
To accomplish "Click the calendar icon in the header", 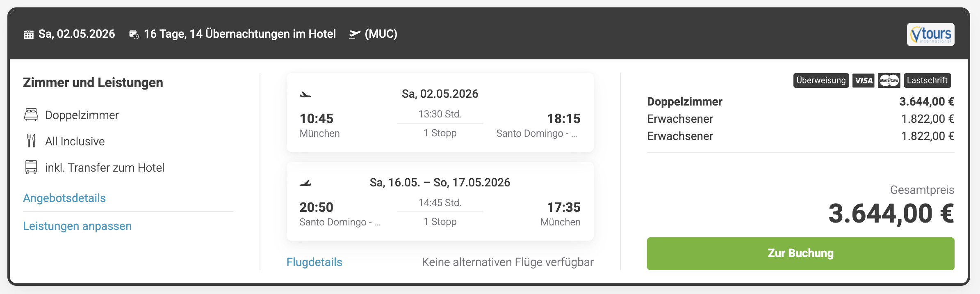I will (x=28, y=34).
